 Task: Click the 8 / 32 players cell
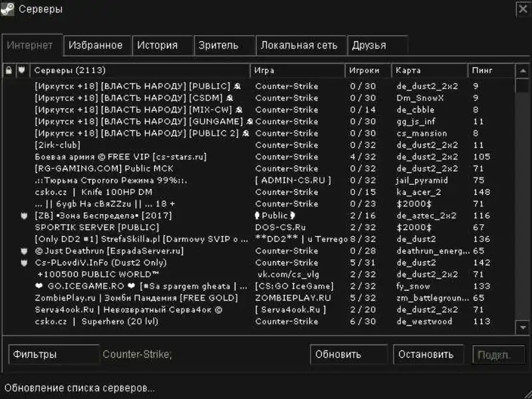coord(363,239)
